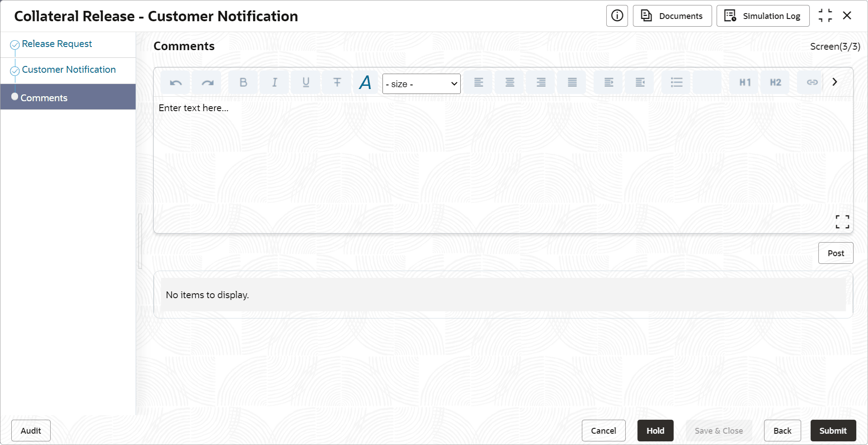
Task: Post the comment
Action: pos(835,253)
